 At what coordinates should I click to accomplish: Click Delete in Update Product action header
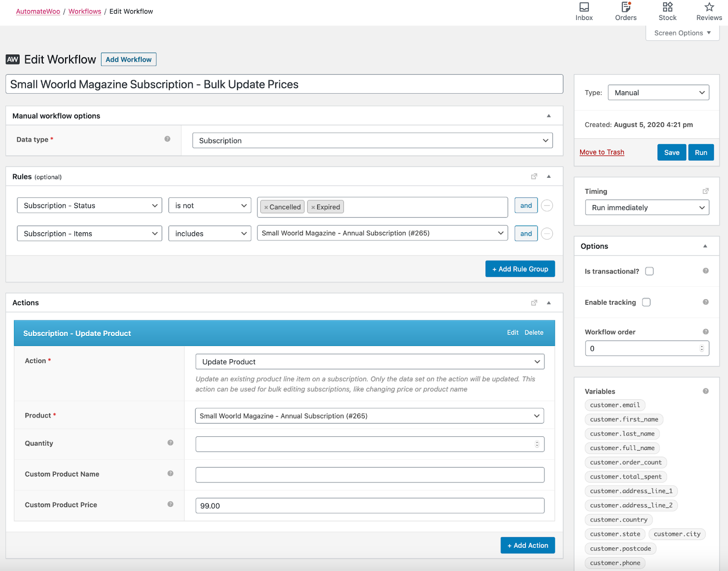[534, 333]
